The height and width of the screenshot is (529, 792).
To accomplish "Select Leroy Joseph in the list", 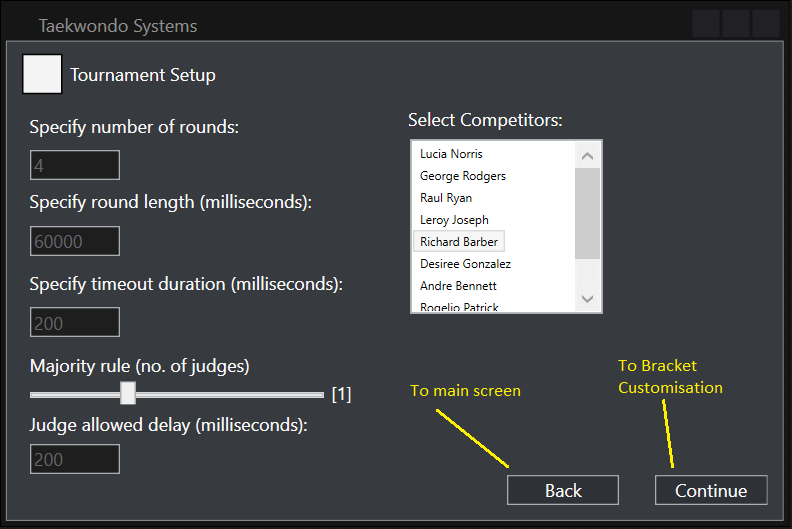I will point(454,220).
